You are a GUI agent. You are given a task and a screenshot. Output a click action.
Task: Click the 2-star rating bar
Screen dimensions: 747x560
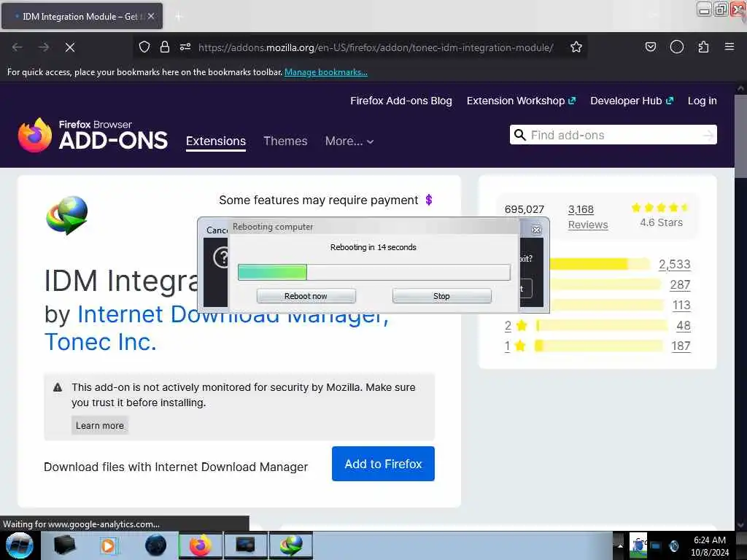point(601,326)
